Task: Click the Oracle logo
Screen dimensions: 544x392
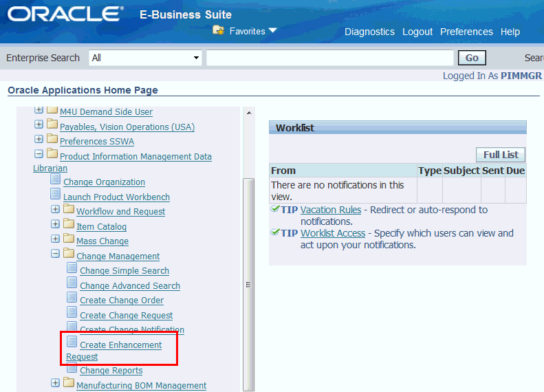Action: click(x=65, y=14)
